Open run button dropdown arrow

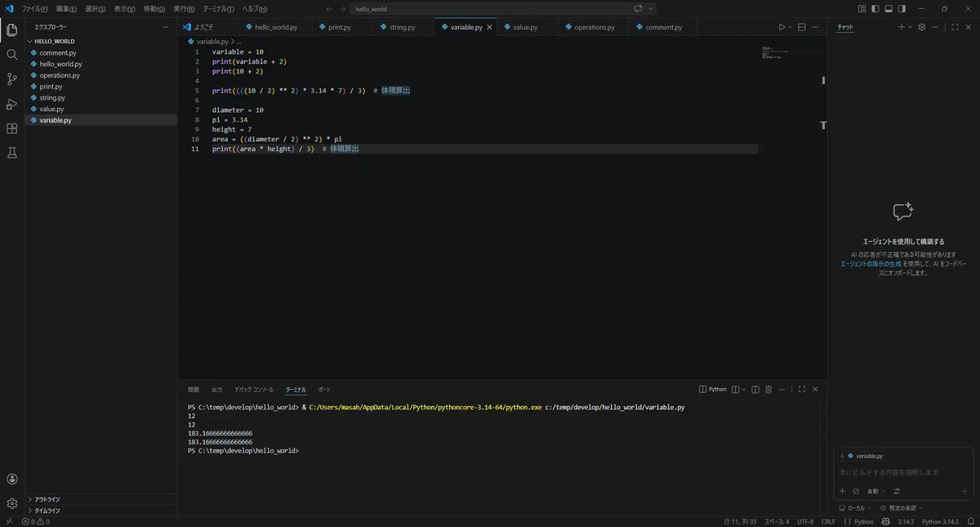point(791,27)
